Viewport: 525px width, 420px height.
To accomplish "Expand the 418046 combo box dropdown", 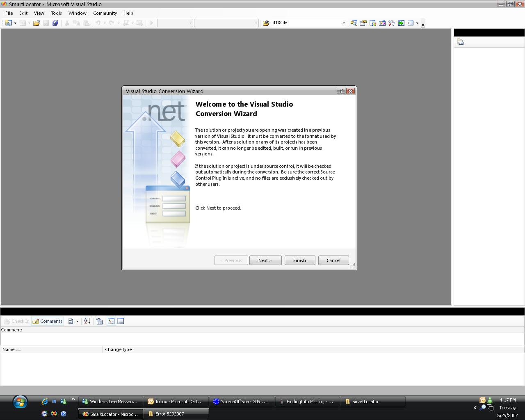I will coord(344,23).
